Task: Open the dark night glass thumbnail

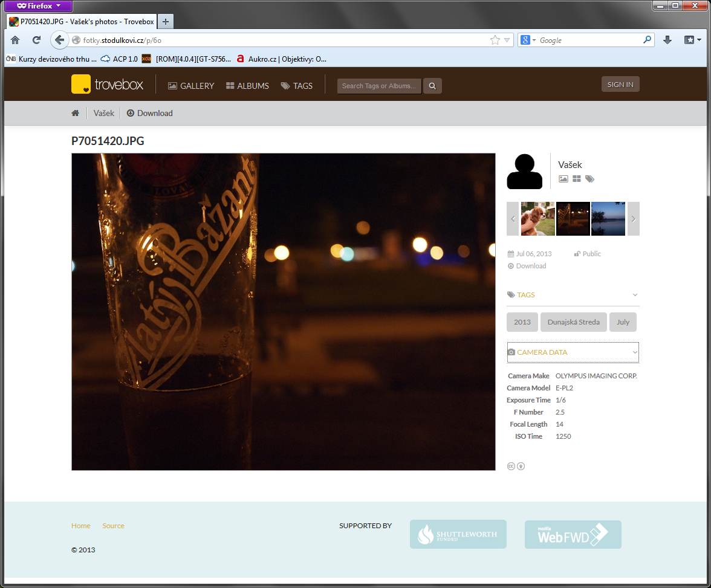Action: pos(573,219)
